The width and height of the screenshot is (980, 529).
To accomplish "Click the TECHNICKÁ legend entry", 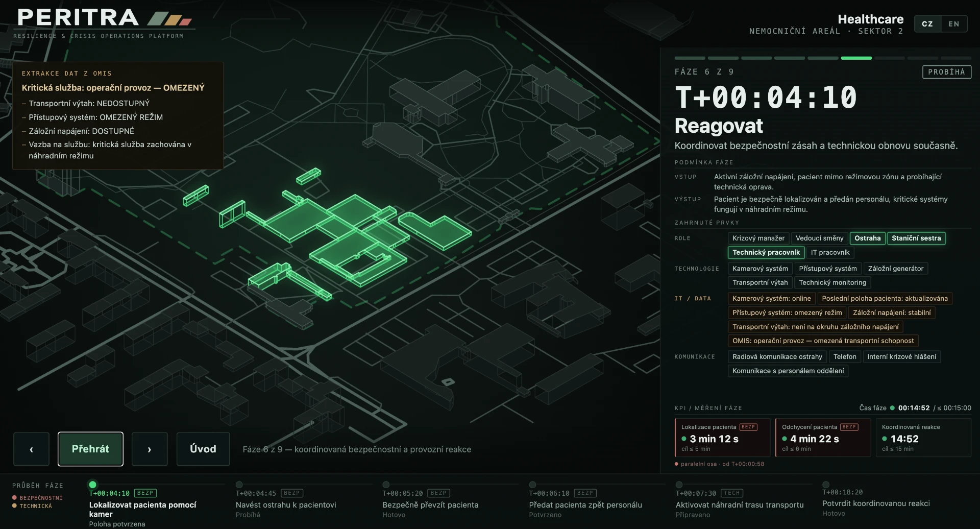I will pos(32,506).
